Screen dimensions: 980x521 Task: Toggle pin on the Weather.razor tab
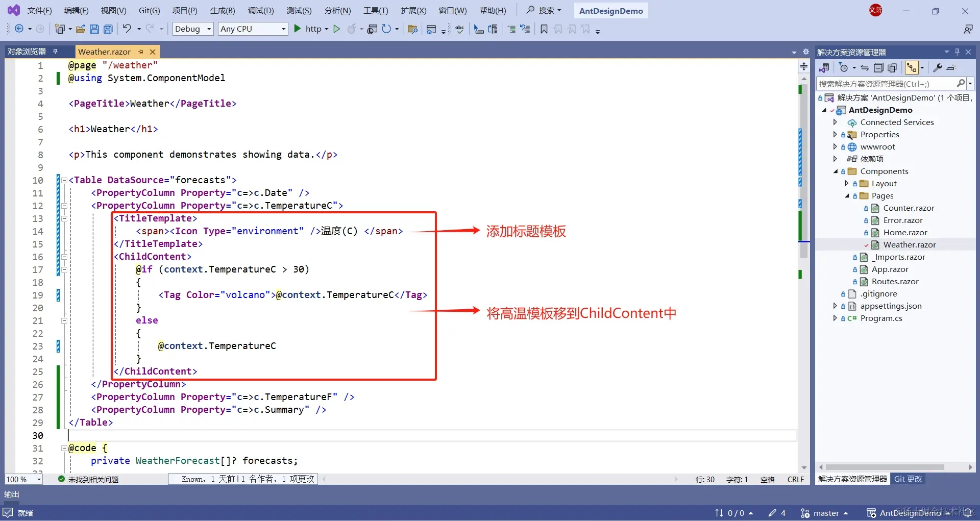tap(141, 52)
